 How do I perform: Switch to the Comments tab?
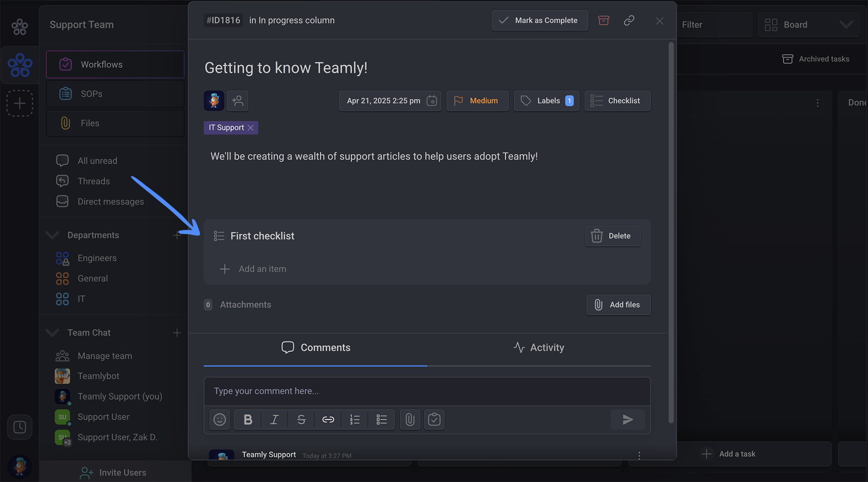pyautogui.click(x=315, y=347)
